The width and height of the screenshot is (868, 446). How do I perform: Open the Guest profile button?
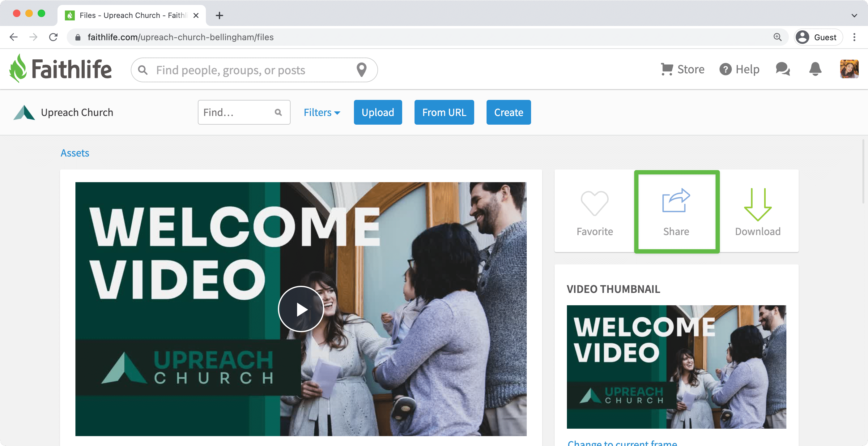click(x=818, y=37)
